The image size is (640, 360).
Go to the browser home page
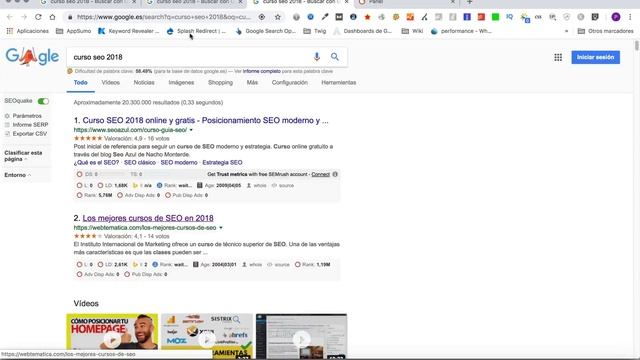pos(52,17)
